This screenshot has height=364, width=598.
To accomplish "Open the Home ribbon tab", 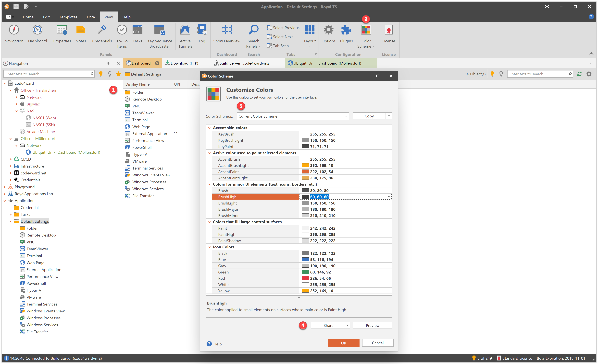I will [28, 17].
